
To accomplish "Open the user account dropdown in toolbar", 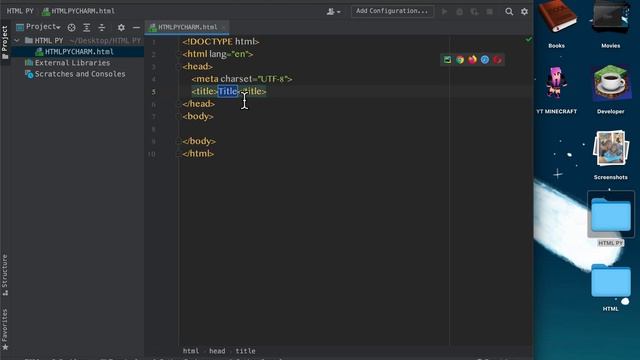I will (333, 11).
